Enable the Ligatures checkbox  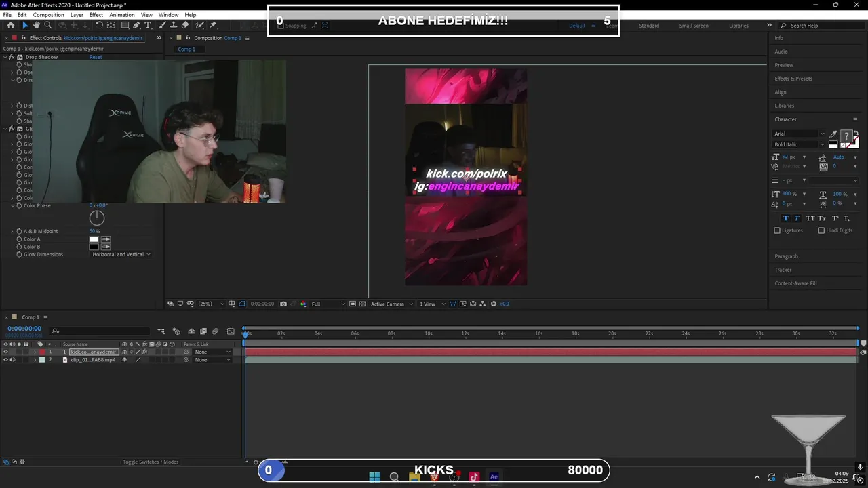click(777, 230)
